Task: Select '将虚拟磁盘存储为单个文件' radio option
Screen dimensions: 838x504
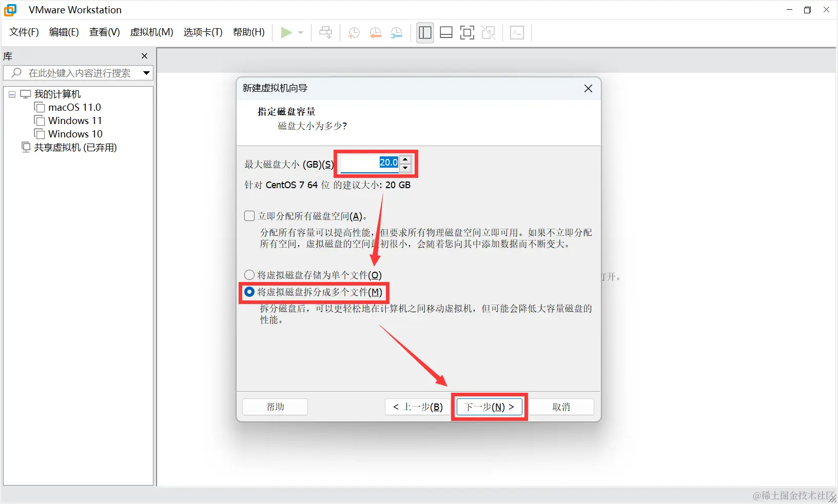Action: [x=249, y=275]
